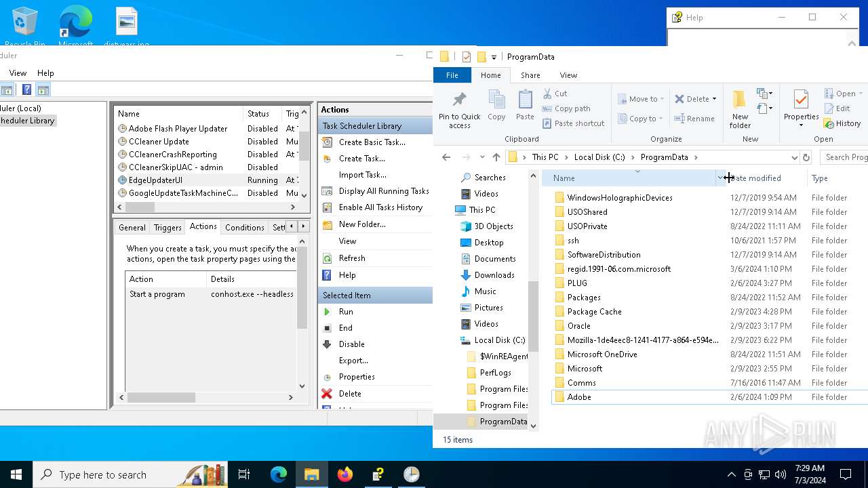Select the Microsoft OneDrive folder
The height and width of the screenshot is (488, 868).
(602, 354)
